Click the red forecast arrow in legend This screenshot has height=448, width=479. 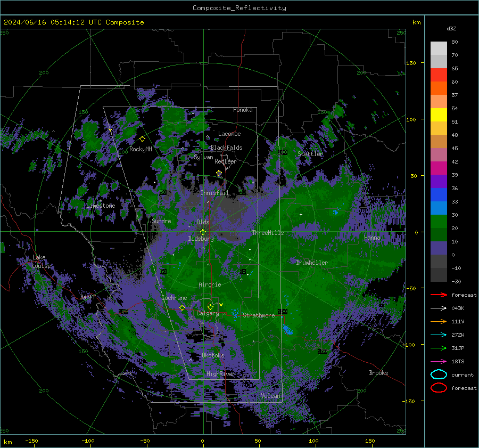439,295
